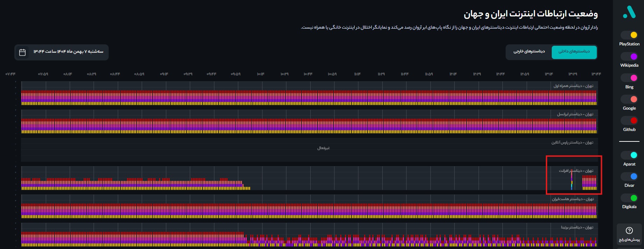This screenshot has height=249, width=644.
Task: Click the ۰۷:۴۴ time label on timeline
Action: (x=10, y=74)
